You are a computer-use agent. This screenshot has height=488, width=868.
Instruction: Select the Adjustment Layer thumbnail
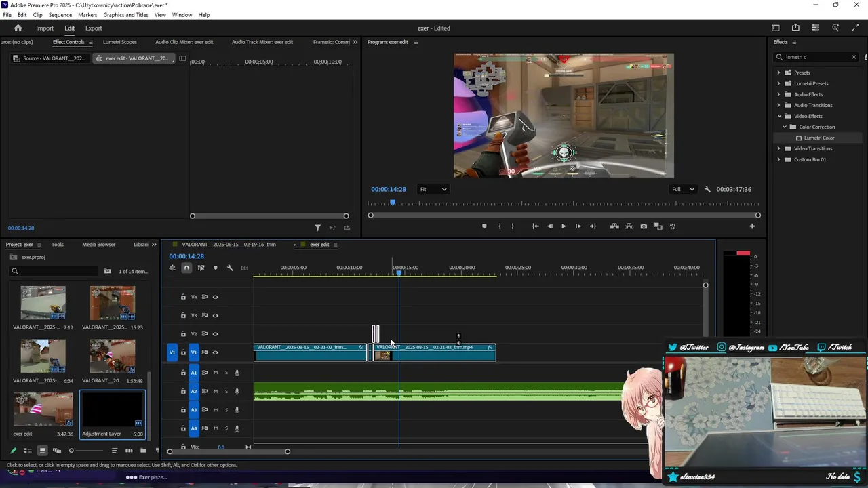[113, 411]
